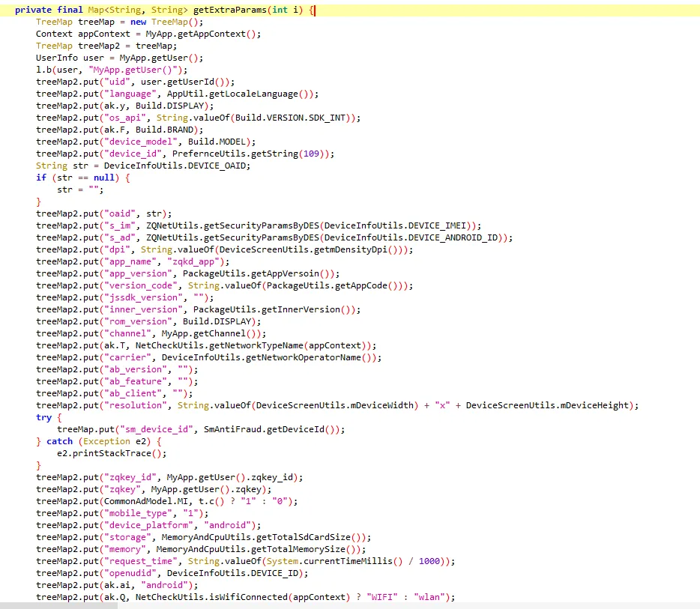Click the try keyword
700x609 pixels.
pos(43,417)
